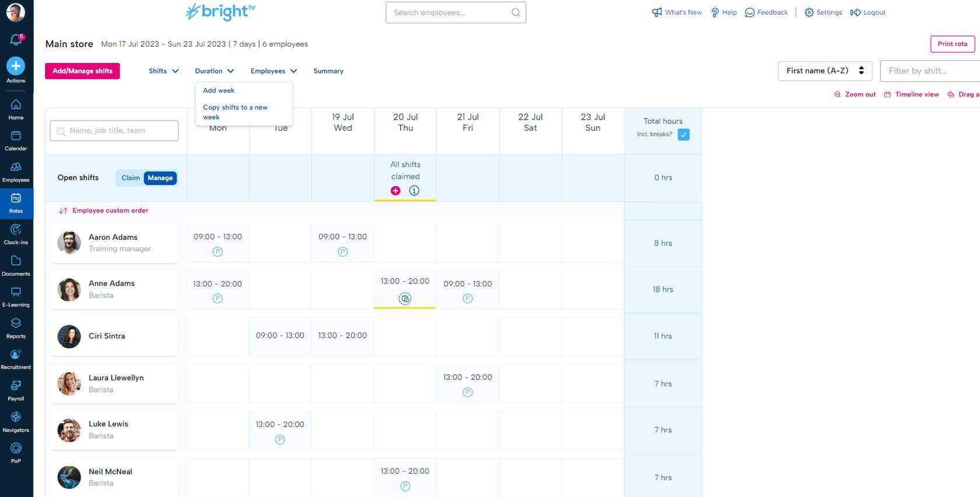Screen dimensions: 980x497
Task: Click the Add/Manage shifts button
Action: (82, 71)
